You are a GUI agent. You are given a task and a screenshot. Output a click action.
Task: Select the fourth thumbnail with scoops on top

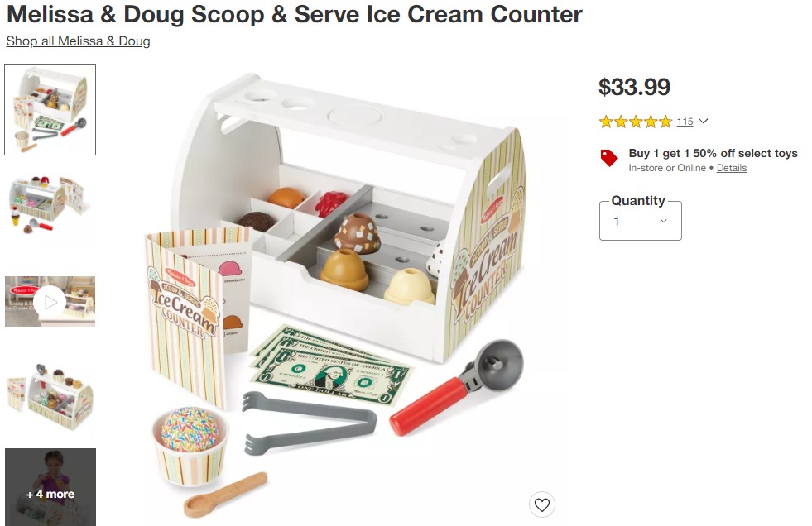coord(50,397)
